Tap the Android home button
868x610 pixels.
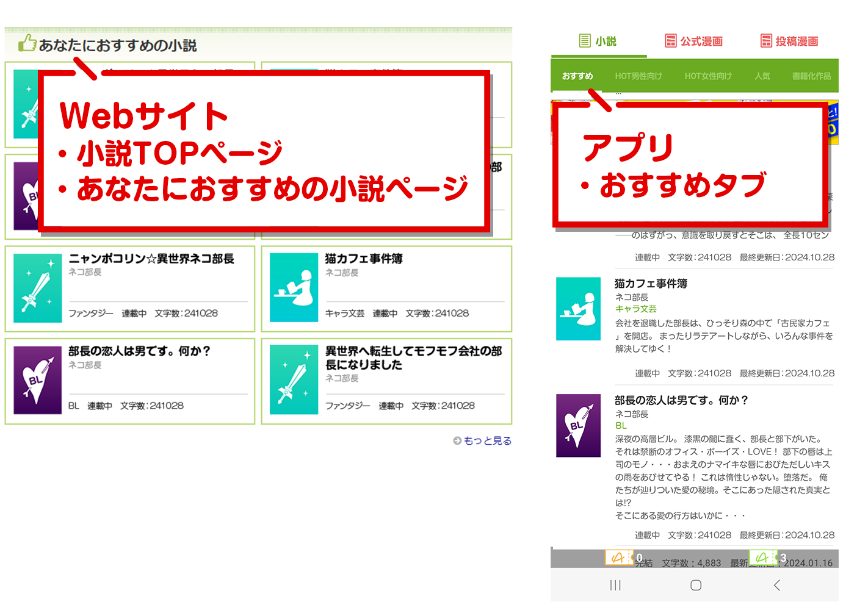(x=695, y=585)
